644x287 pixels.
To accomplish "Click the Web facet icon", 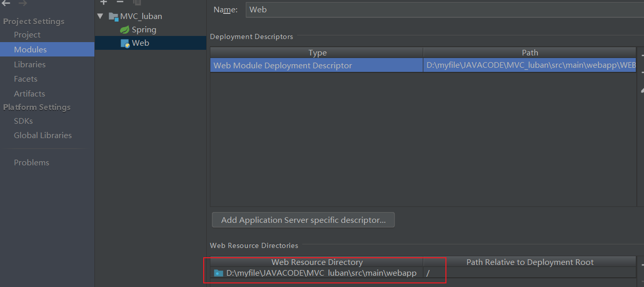I will tap(125, 43).
